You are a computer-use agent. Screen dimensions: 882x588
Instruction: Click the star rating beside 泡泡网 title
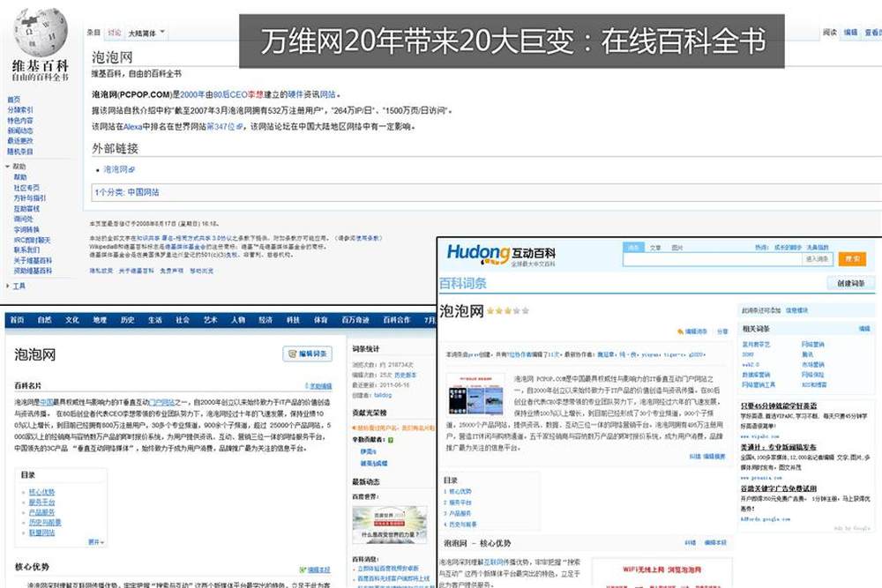tap(508, 311)
